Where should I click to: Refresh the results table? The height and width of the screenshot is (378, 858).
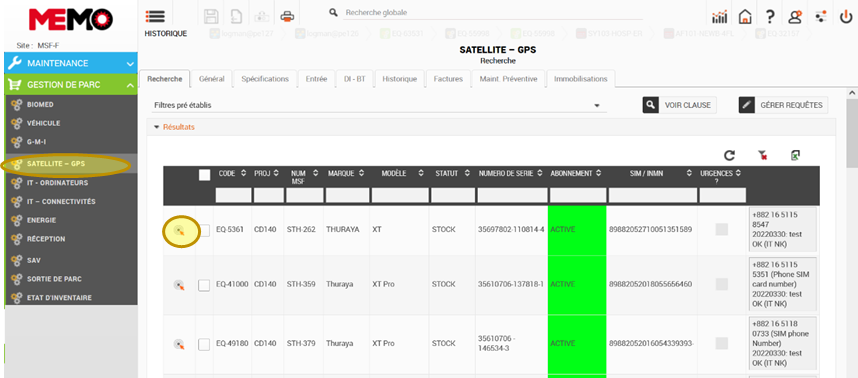pyautogui.click(x=729, y=156)
